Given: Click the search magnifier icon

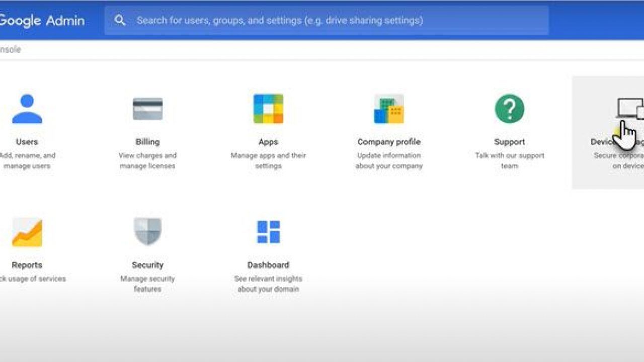Looking at the screenshot, I should coord(120,20).
